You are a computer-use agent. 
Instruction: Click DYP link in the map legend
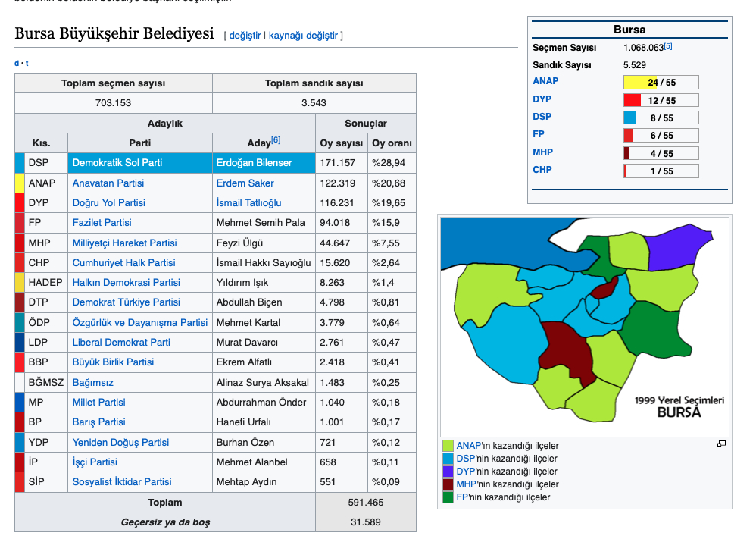(x=466, y=472)
